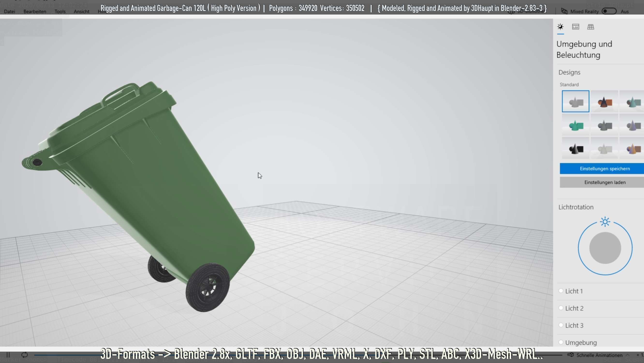Open the Ansicht menu
This screenshot has width=644, height=363.
coord(81,12)
